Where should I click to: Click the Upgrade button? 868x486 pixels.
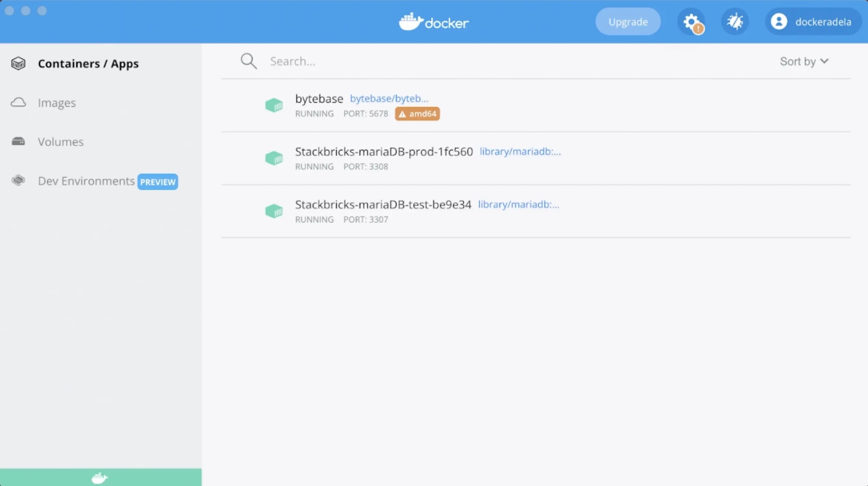[x=628, y=22]
